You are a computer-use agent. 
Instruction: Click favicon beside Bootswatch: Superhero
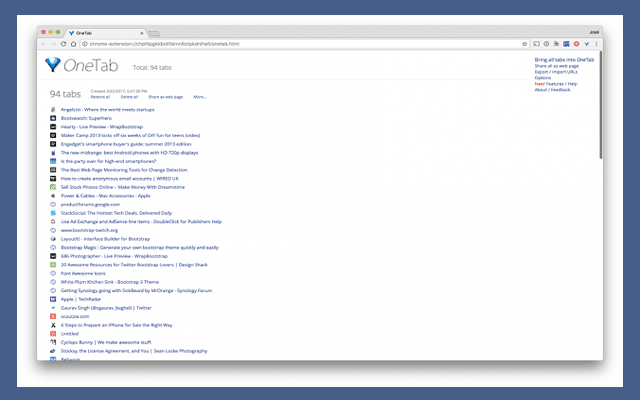[53, 118]
